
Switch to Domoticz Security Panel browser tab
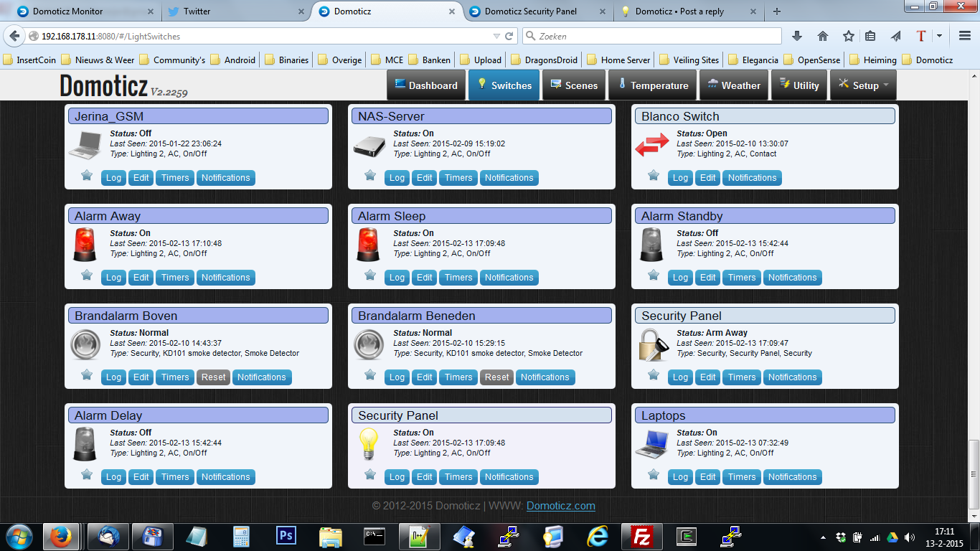point(540,11)
